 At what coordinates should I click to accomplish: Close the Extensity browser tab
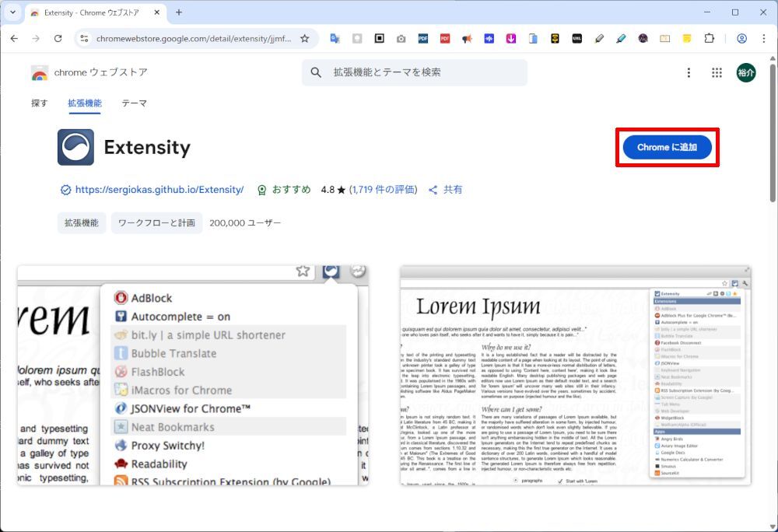tap(157, 13)
